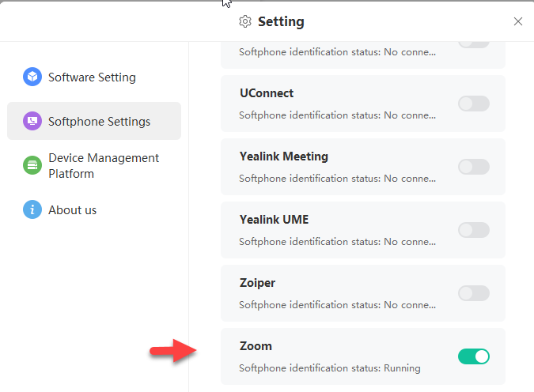Turn on the Yealink UME toggle
Viewport: 534px width, 392px height.
click(473, 230)
